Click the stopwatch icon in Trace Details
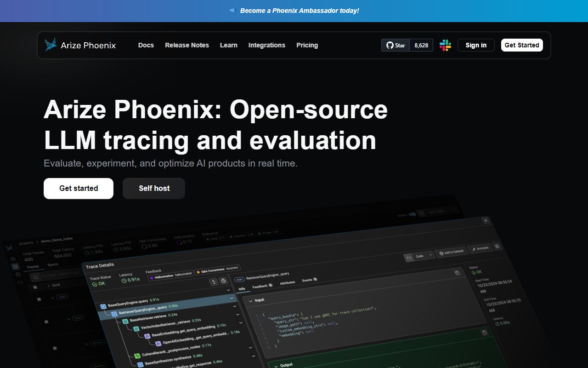The image size is (588, 368). 224,281
